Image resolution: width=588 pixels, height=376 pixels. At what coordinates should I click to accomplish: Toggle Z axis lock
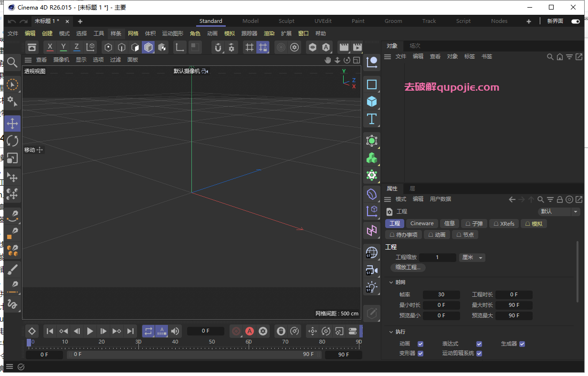pyautogui.click(x=76, y=47)
